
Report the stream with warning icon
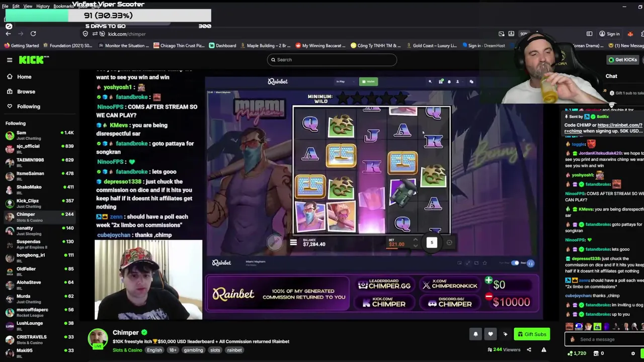click(x=544, y=350)
